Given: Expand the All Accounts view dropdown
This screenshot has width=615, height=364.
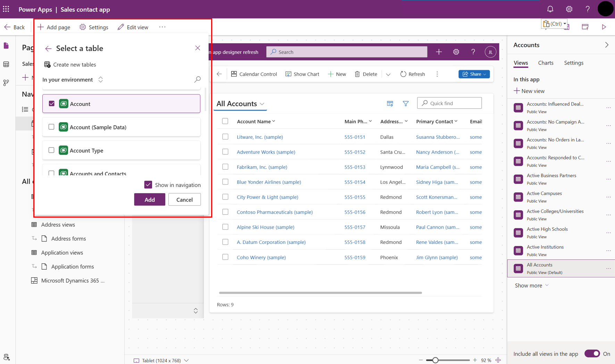Looking at the screenshot, I should tap(262, 104).
